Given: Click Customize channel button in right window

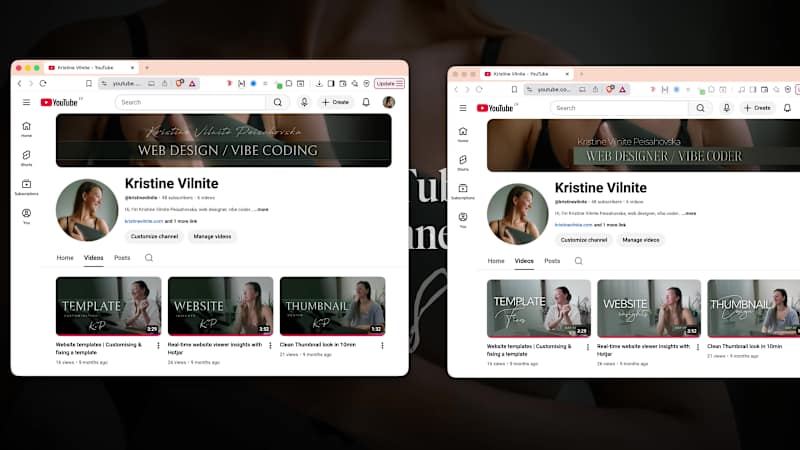Looking at the screenshot, I should click(584, 240).
